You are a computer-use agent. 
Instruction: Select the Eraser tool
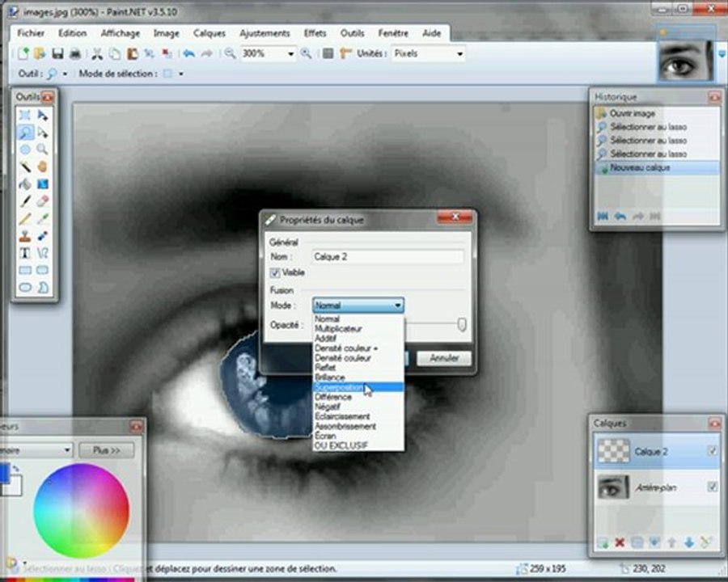(x=42, y=201)
